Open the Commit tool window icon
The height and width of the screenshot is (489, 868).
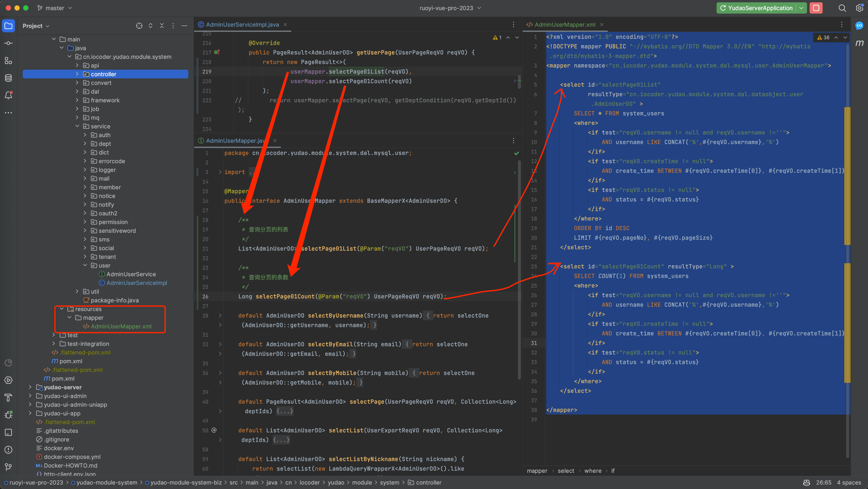click(x=8, y=43)
